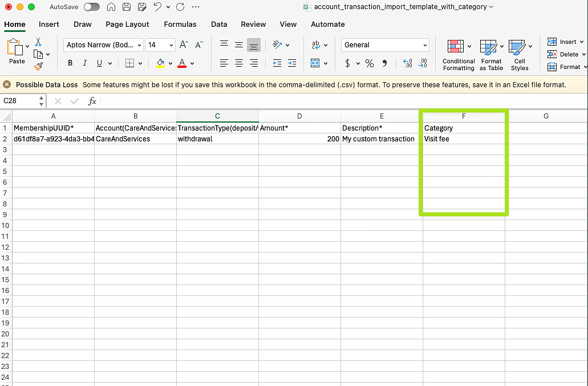
Task: Click the Undo arrow icon
Action: (157, 7)
